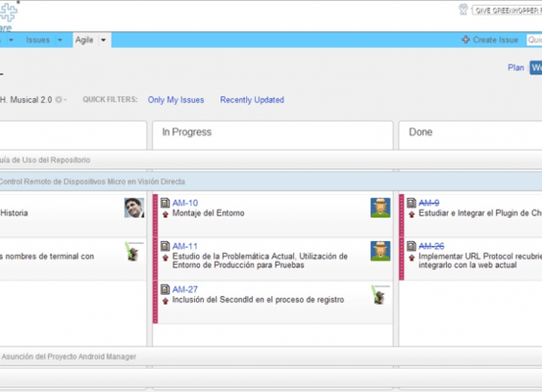Click the lightbulb feedback icon
542x392 pixels.
pos(464,10)
